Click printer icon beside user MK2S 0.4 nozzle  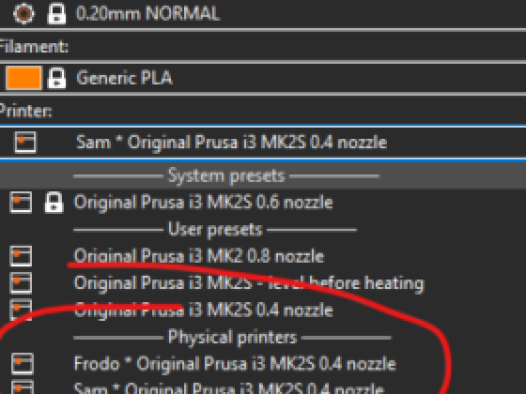(21, 309)
